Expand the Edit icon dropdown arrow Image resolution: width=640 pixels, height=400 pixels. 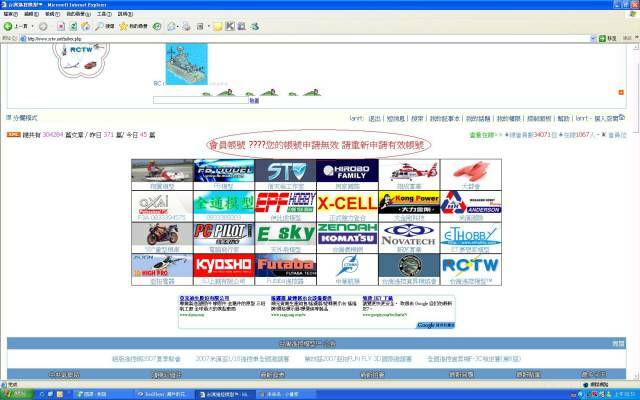[209, 27]
